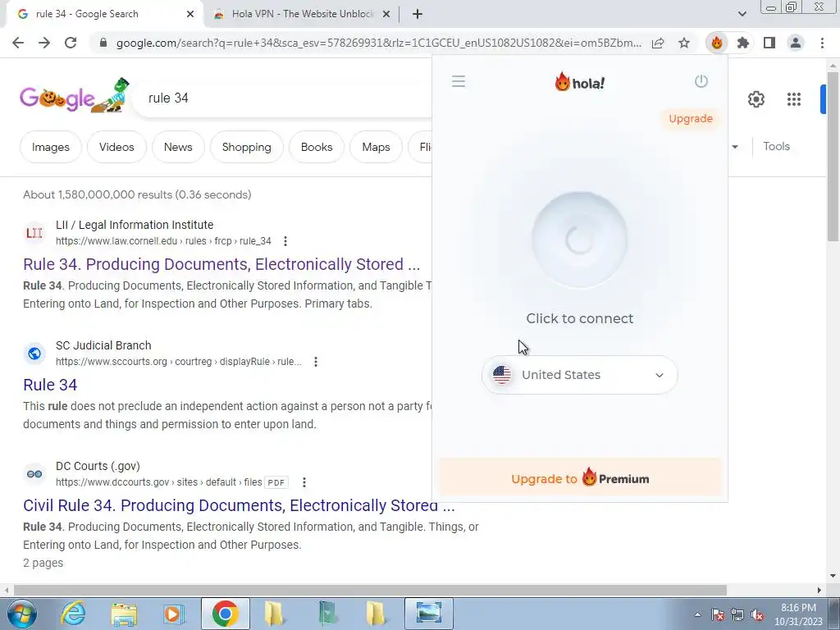This screenshot has width=840, height=630.
Task: Click the Chrome taskbar icon
Action: [x=225, y=614]
